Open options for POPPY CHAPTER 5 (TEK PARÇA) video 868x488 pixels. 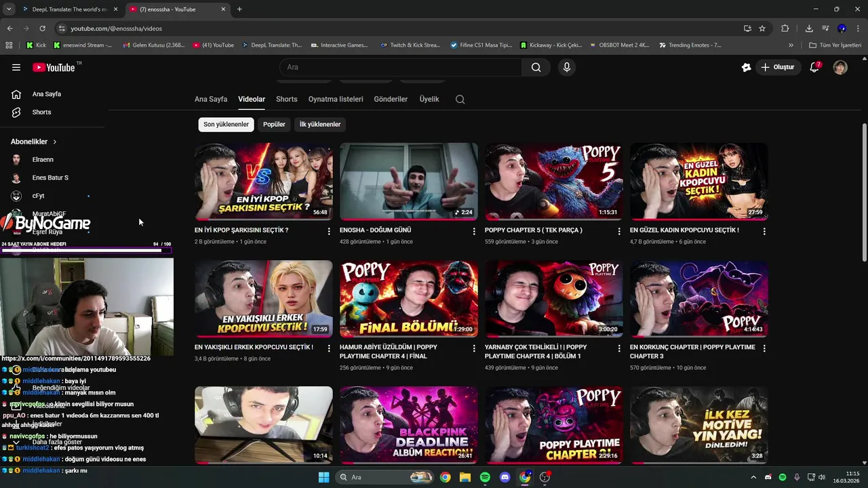coord(619,231)
